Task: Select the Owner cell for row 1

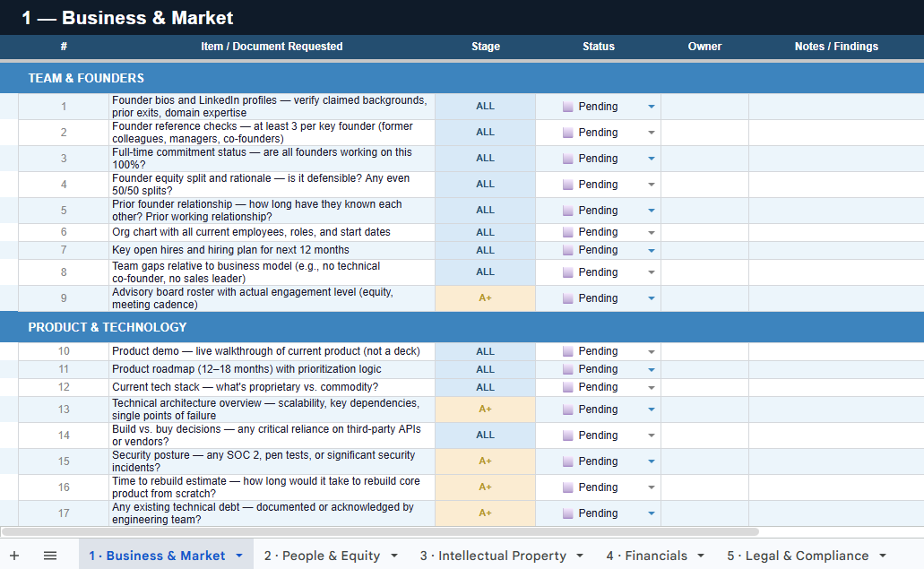Action: click(704, 107)
